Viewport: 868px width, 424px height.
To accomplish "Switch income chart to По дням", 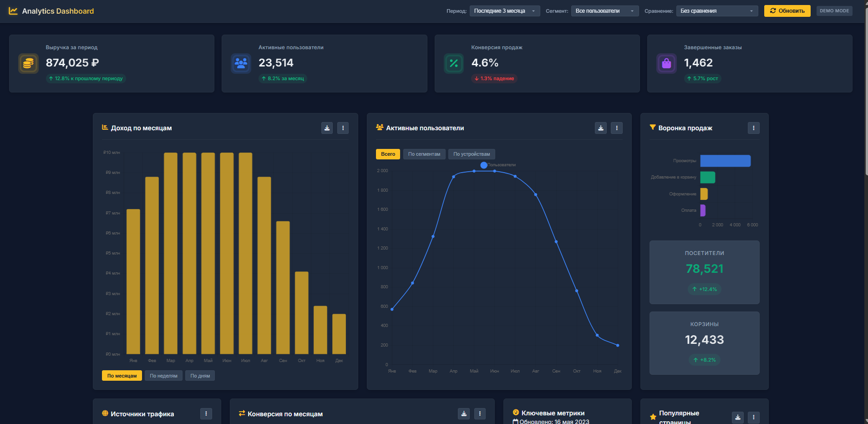I will (200, 376).
